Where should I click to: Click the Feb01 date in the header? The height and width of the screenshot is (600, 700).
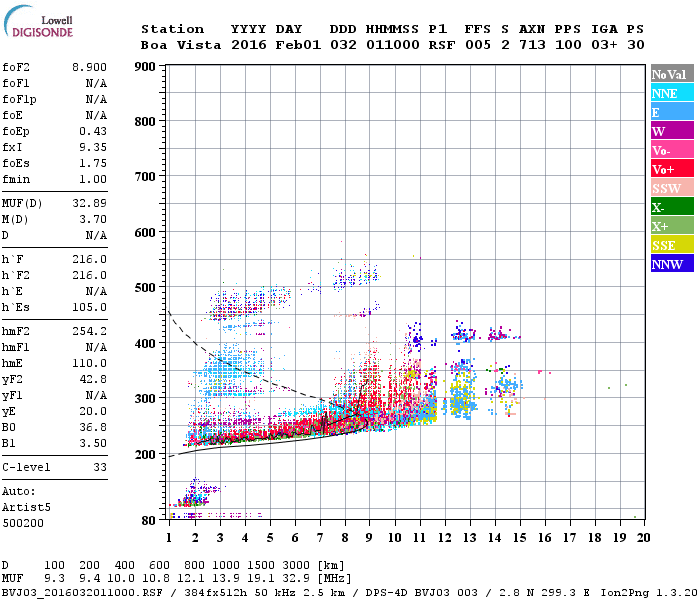[x=298, y=45]
